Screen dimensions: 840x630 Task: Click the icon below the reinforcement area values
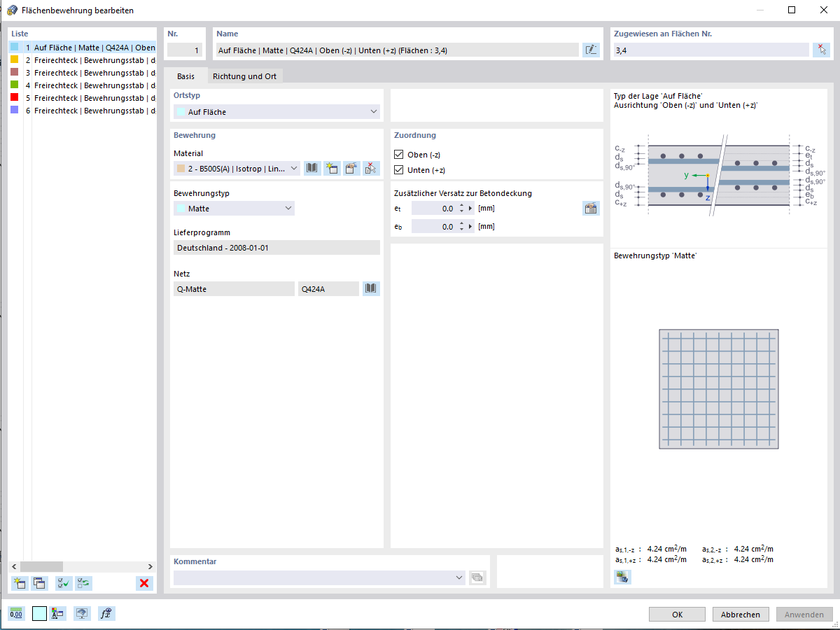[622, 577]
